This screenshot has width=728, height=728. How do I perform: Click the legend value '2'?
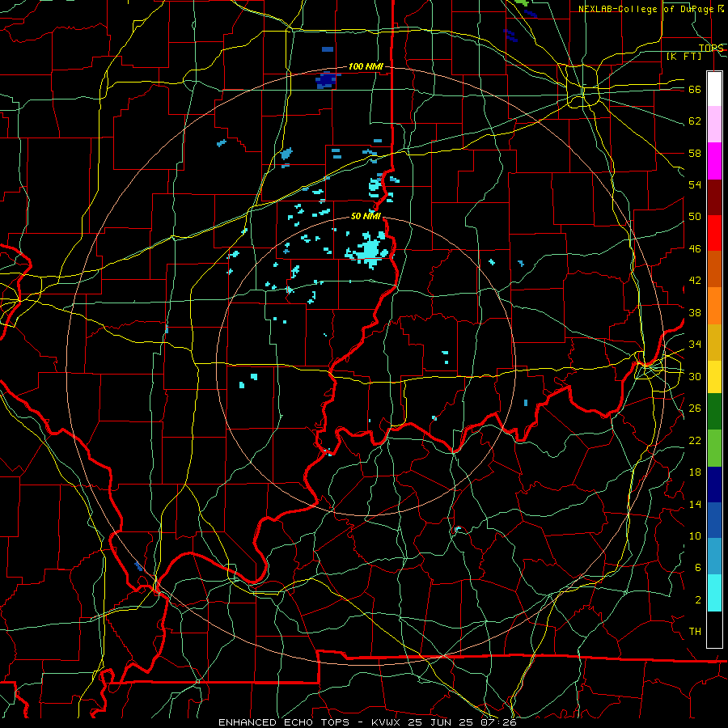point(698,600)
